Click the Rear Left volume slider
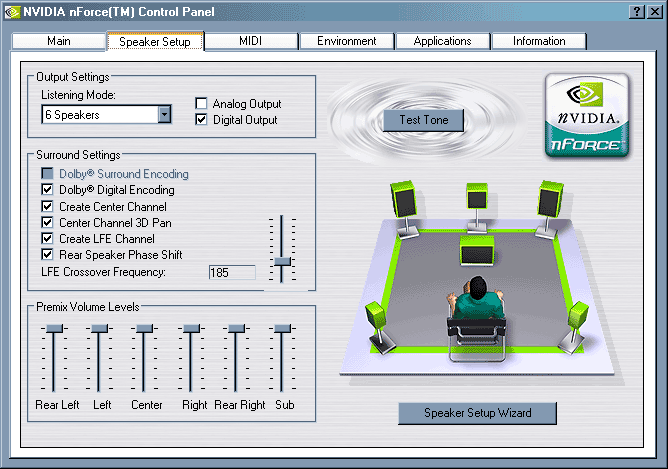Screen dimensions: 668x469 pos(54,328)
